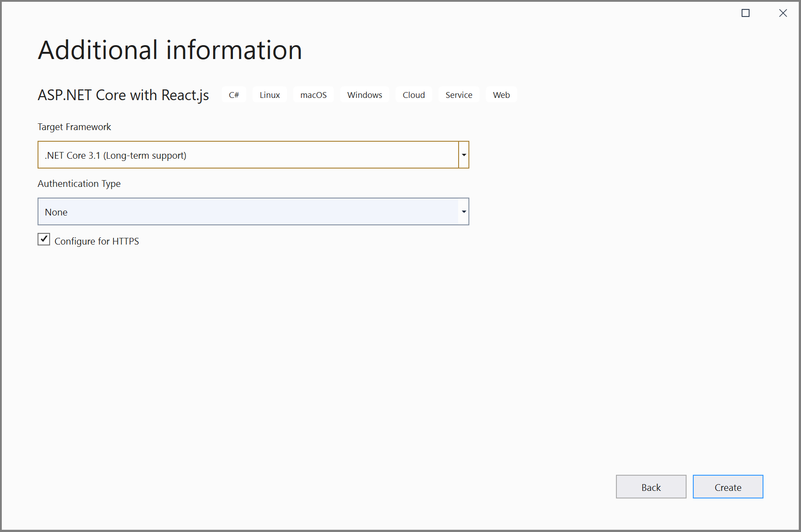Click the Target Framework dropdown arrow
Viewport: 801px width, 532px height.
click(x=464, y=155)
